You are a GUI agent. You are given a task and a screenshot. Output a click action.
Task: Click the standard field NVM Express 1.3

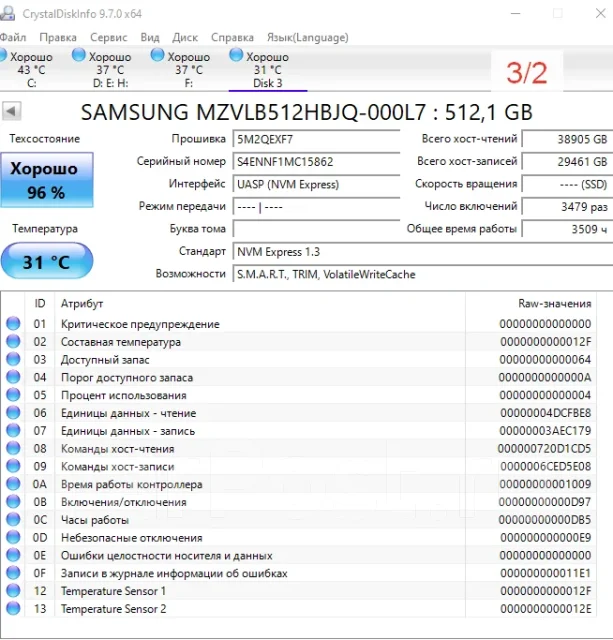click(x=423, y=252)
